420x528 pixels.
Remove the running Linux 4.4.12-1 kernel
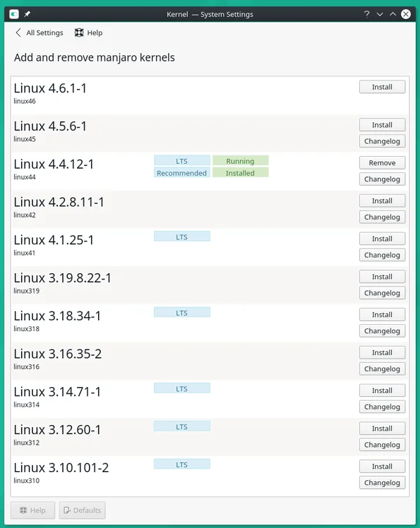[x=381, y=162]
